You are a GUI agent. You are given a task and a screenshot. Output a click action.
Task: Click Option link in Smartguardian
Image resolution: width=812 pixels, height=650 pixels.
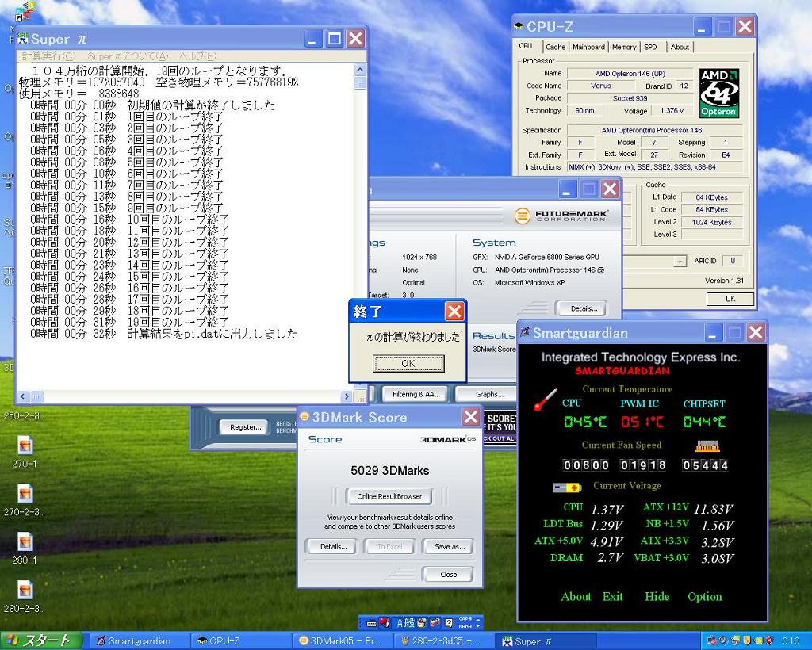[704, 597]
